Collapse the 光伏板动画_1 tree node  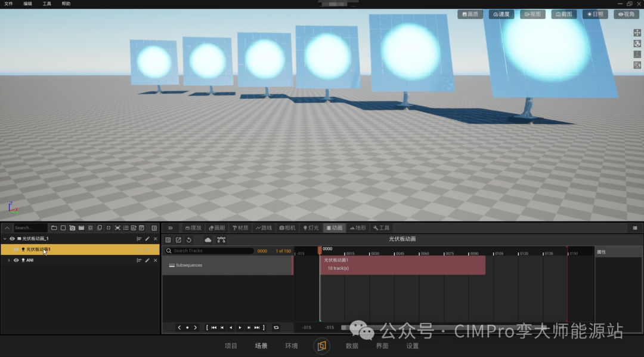[5, 239]
